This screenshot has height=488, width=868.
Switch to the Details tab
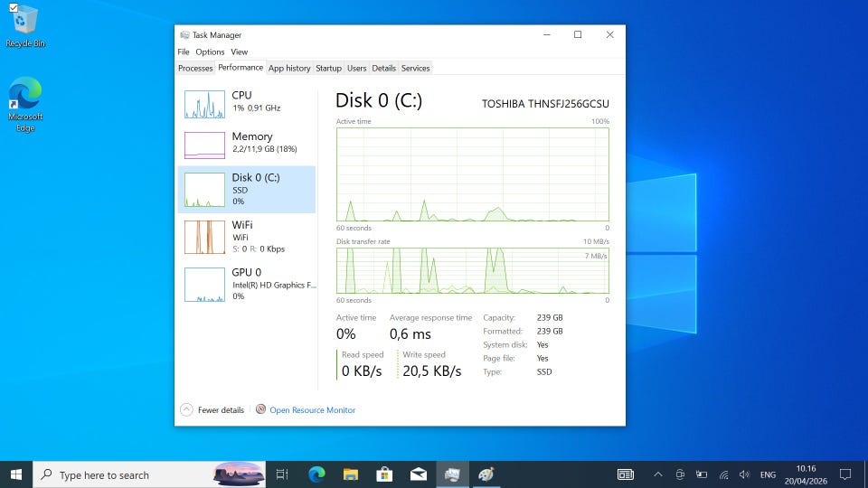383,68
